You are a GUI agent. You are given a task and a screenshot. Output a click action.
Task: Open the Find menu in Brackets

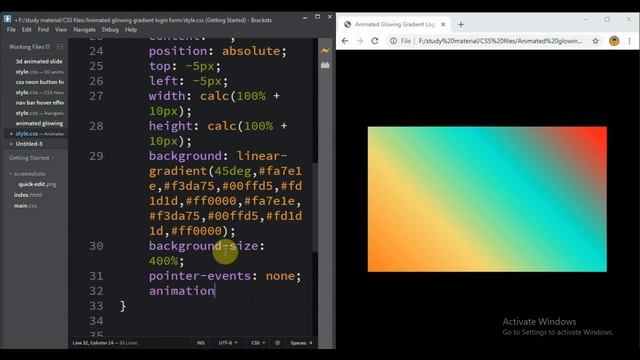[x=43, y=30]
